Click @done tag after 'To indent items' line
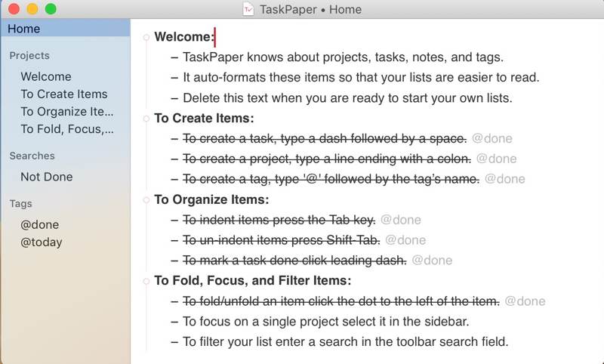The height and width of the screenshot is (364, 604). tap(401, 220)
